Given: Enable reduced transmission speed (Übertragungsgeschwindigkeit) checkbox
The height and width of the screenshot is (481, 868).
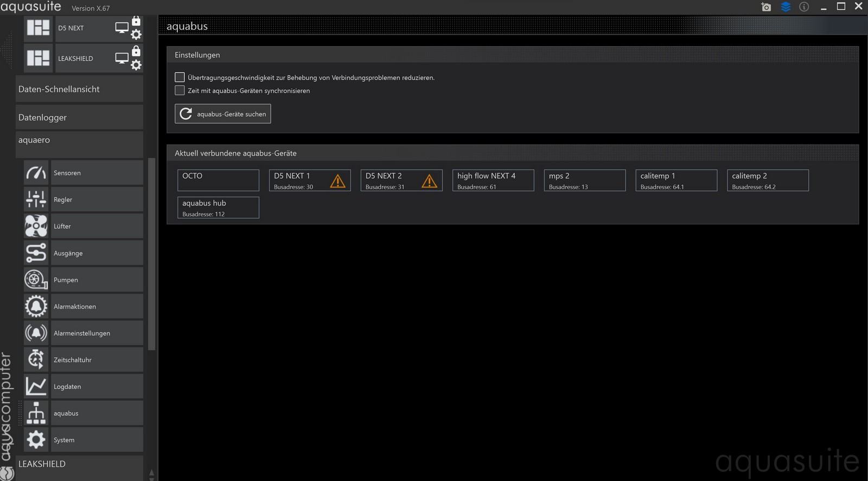Looking at the screenshot, I should click(180, 78).
